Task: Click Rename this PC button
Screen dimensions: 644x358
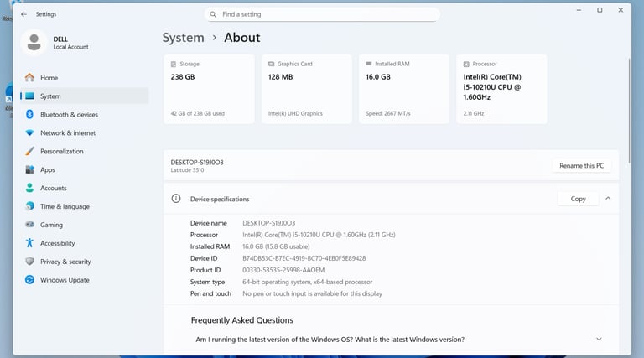Action: 581,165
